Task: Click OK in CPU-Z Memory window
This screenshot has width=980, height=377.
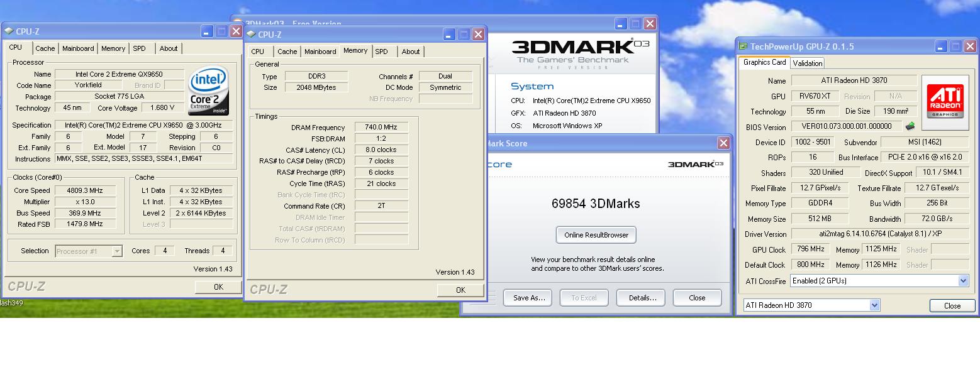Action: point(460,290)
